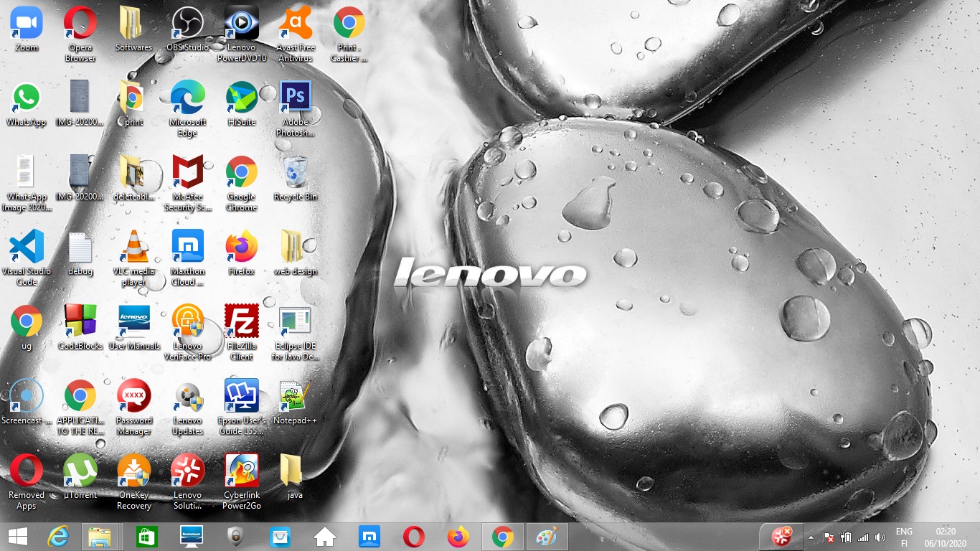Open the Recycle Bin
Viewport: 980px width, 551px height.
295,173
